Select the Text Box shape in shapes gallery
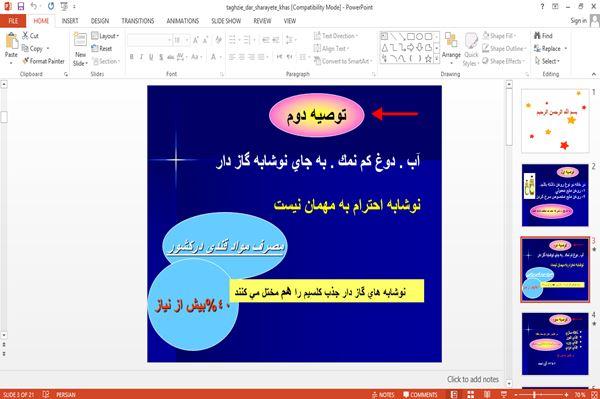The height and width of the screenshot is (399, 600). click(x=384, y=37)
